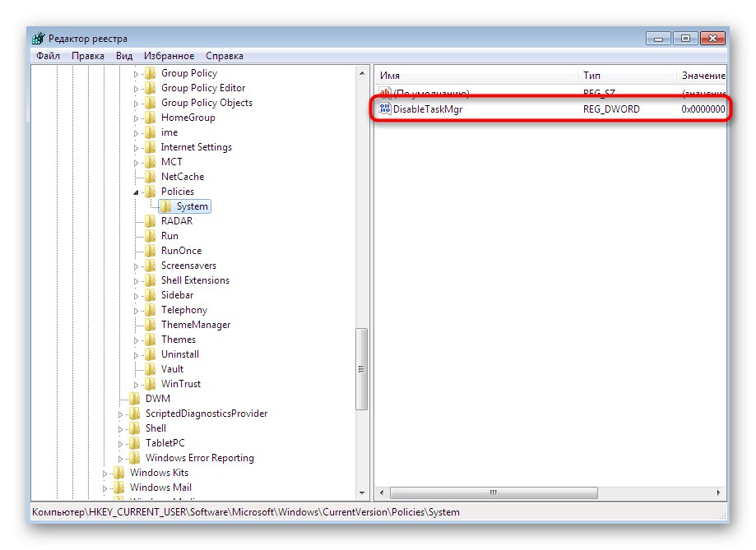Click the HomeGroup folder icon
The width and height of the screenshot is (756, 550).
coord(151,118)
